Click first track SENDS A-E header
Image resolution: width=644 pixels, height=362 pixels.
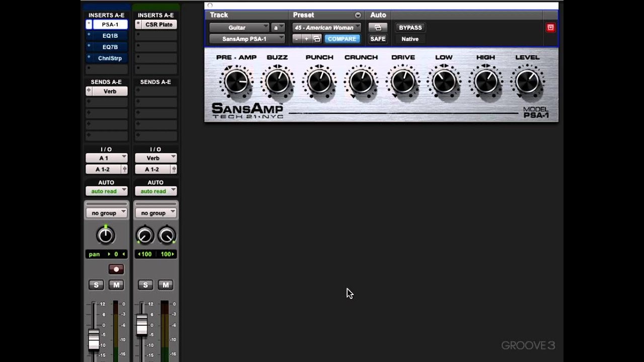click(106, 82)
